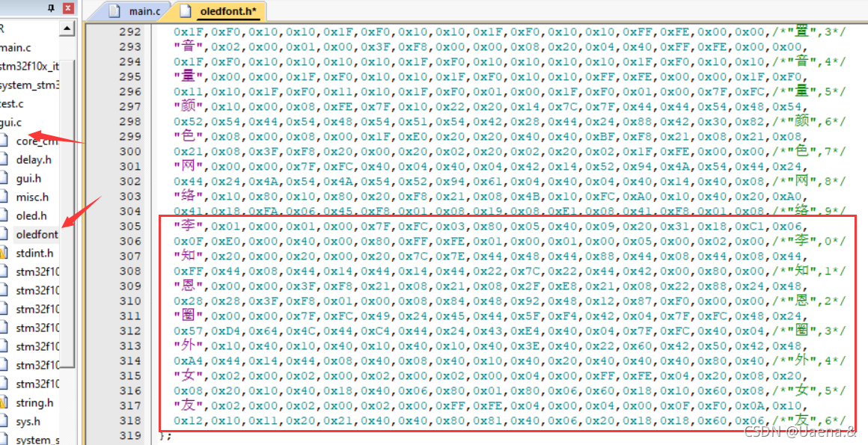Image resolution: width=868 pixels, height=445 pixels.
Task: Click the warning file icon beside string.h
Action: (4, 402)
